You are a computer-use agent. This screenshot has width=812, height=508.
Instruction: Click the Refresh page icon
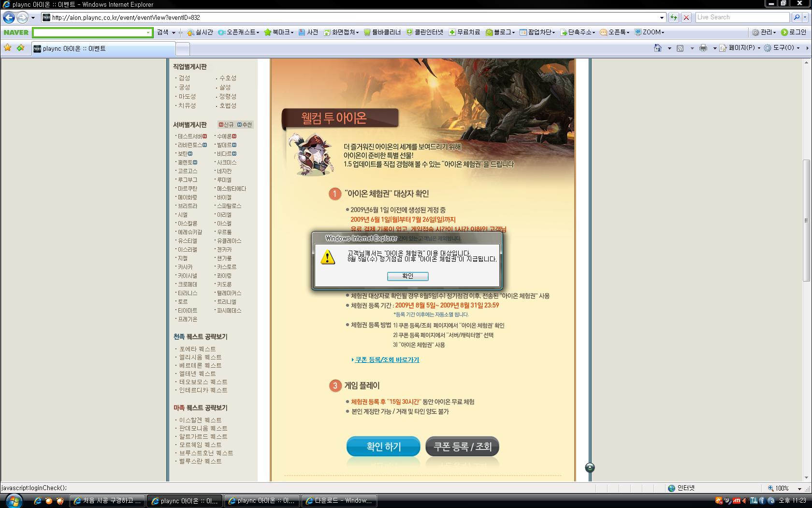674,17
